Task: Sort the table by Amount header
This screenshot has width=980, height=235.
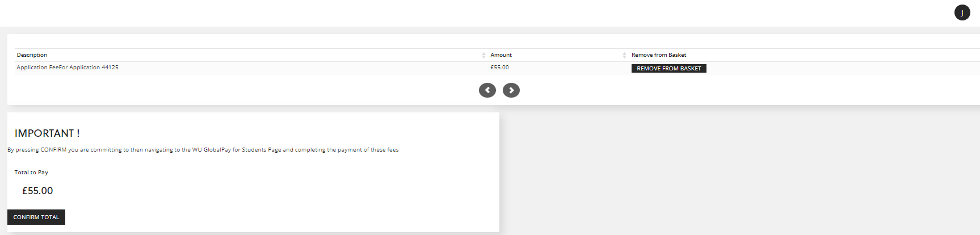Action: (500, 55)
